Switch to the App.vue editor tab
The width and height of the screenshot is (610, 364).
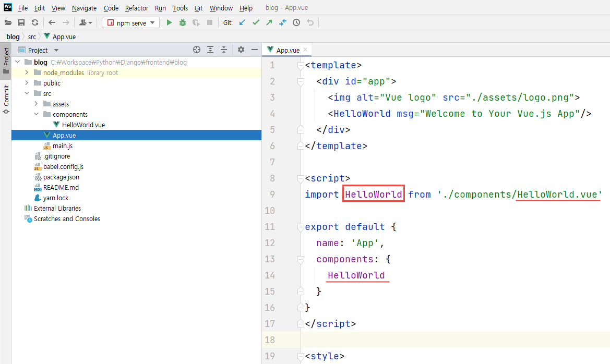pyautogui.click(x=288, y=50)
